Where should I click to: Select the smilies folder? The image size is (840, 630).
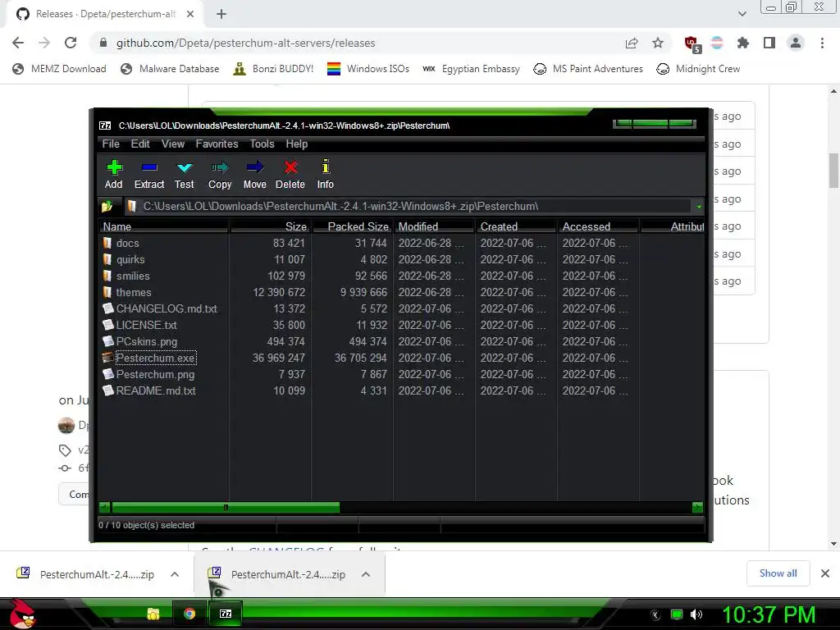coord(133,276)
